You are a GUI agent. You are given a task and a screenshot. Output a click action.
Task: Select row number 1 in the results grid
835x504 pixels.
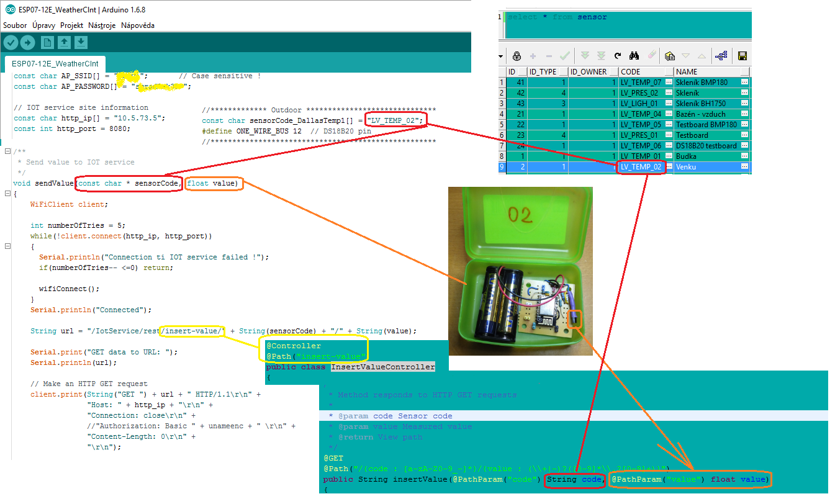[502, 82]
